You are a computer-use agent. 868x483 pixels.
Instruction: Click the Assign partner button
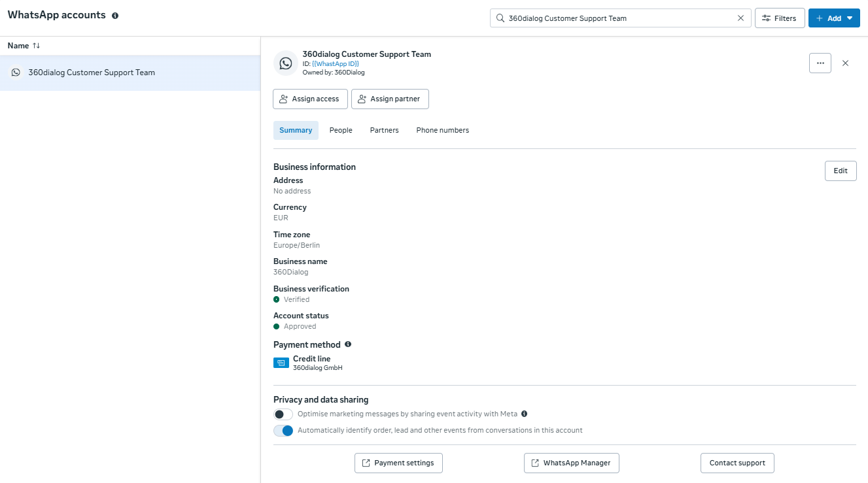(x=390, y=99)
